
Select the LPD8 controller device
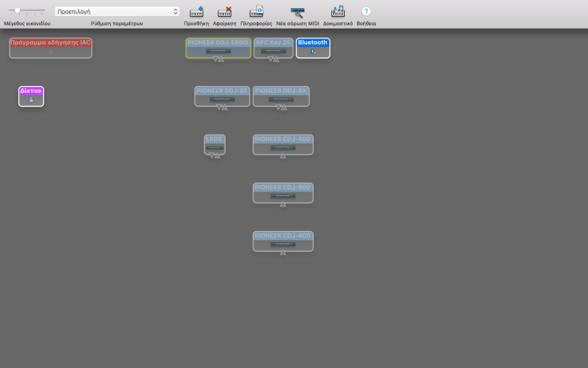coord(215,144)
